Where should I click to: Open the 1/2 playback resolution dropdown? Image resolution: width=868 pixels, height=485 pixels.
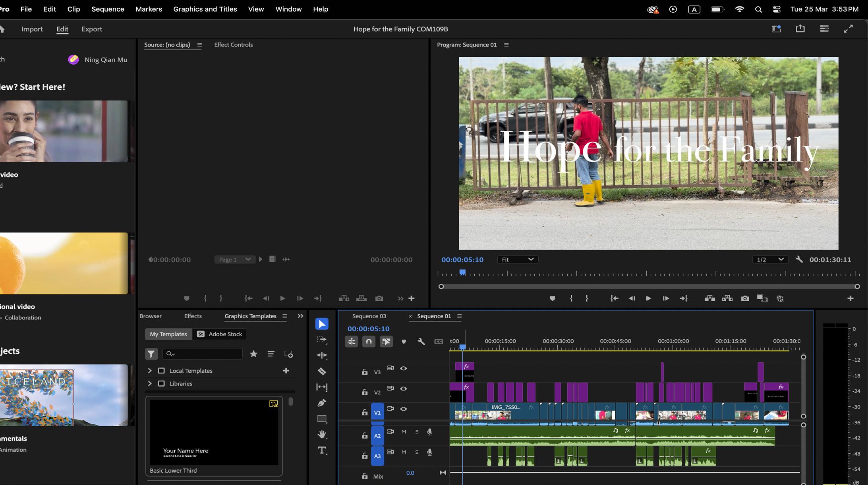click(x=769, y=260)
